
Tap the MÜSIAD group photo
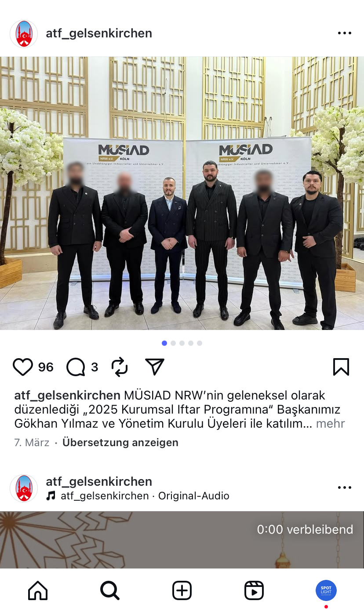(182, 193)
